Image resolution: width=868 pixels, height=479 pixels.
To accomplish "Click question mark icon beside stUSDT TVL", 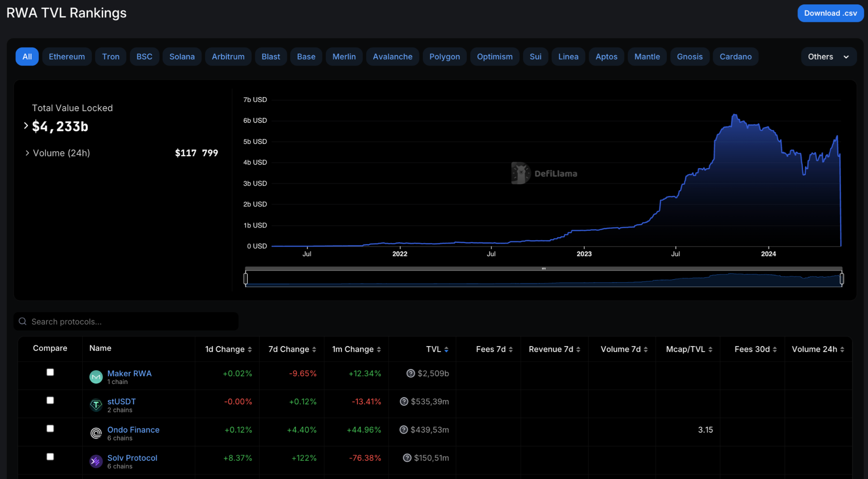I will [404, 401].
